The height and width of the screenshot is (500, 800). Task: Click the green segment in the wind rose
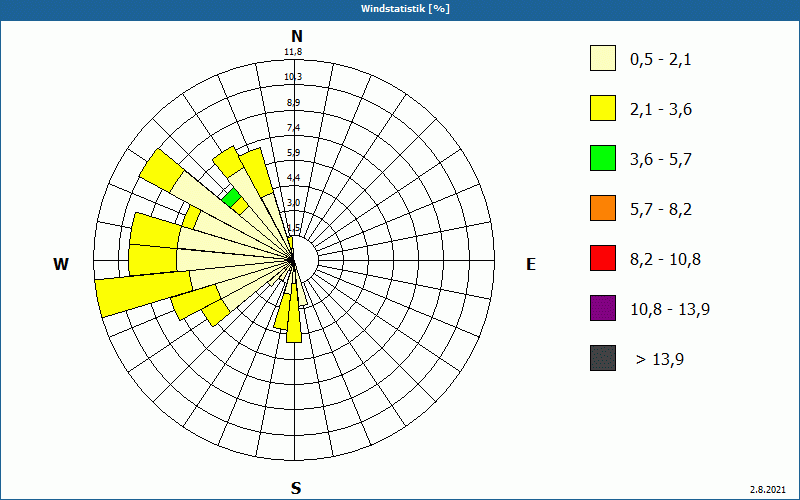[x=232, y=197]
